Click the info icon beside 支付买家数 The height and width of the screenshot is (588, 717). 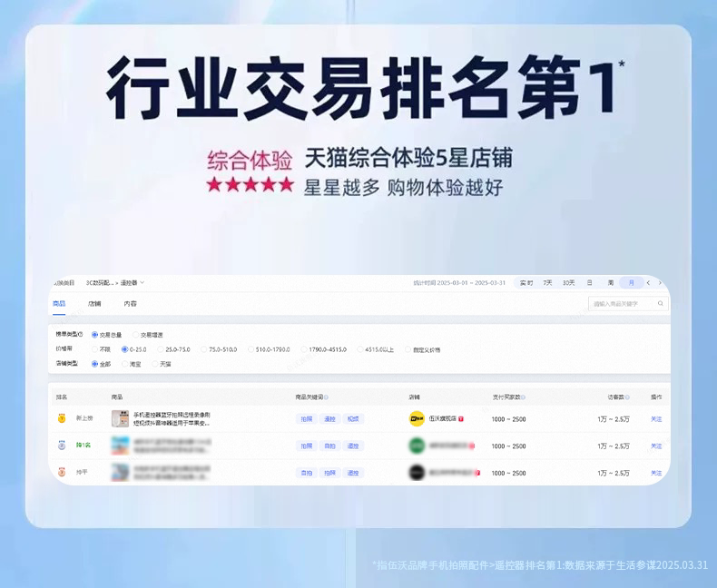(523, 397)
